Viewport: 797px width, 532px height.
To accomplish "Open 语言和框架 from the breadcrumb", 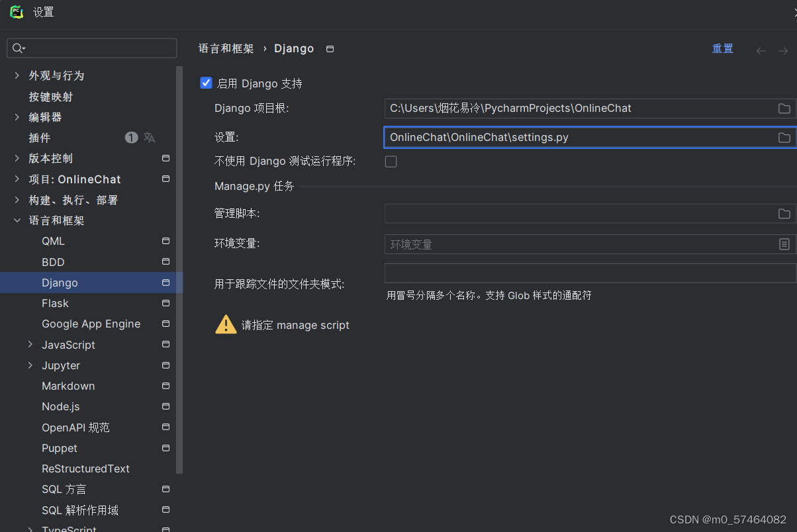I will point(226,48).
